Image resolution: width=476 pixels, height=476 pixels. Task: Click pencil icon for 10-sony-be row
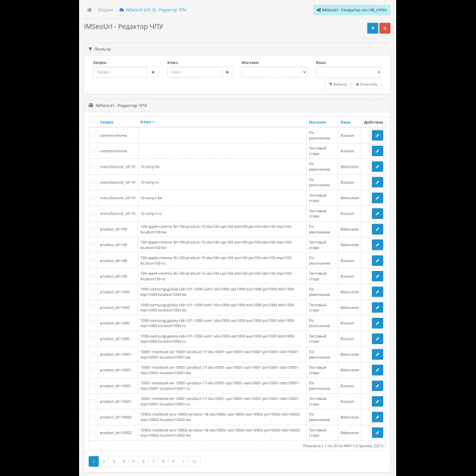point(377,167)
